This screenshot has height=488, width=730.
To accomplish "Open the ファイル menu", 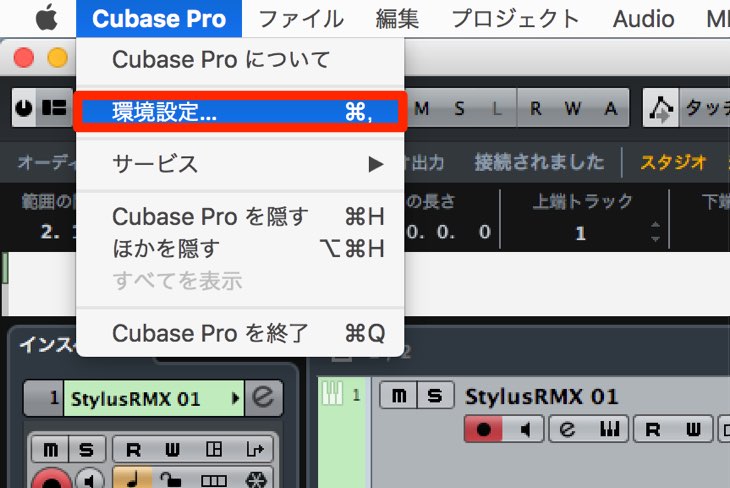I will coord(301,19).
